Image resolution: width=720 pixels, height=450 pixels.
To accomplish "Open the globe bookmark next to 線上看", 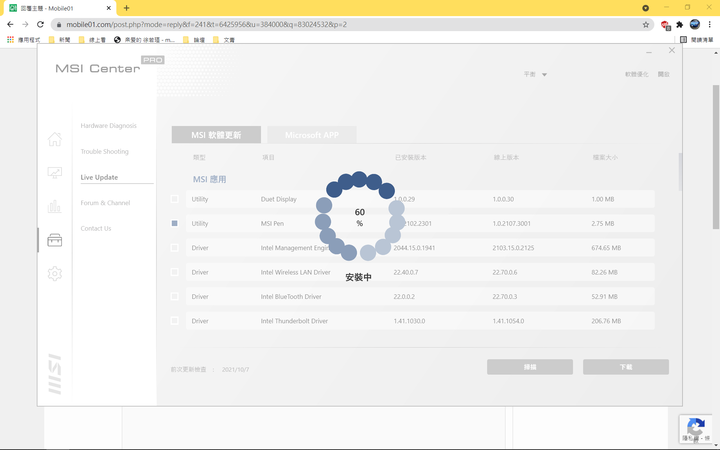I will point(145,40).
